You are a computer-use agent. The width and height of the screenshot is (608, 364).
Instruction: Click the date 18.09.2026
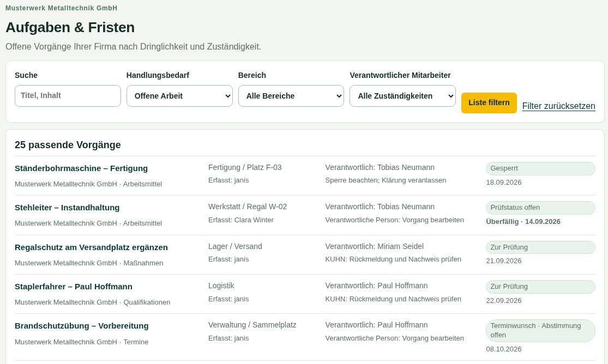pos(504,182)
